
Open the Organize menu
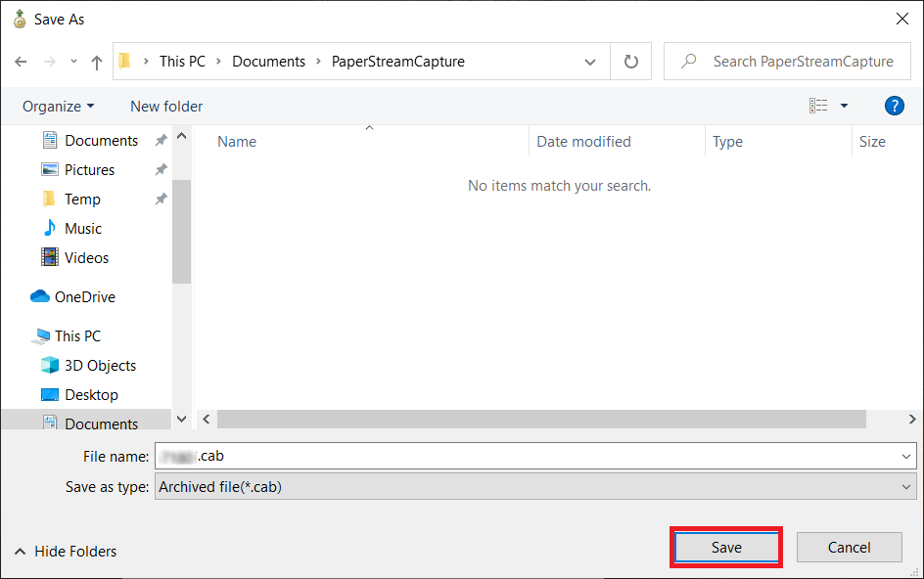[58, 106]
